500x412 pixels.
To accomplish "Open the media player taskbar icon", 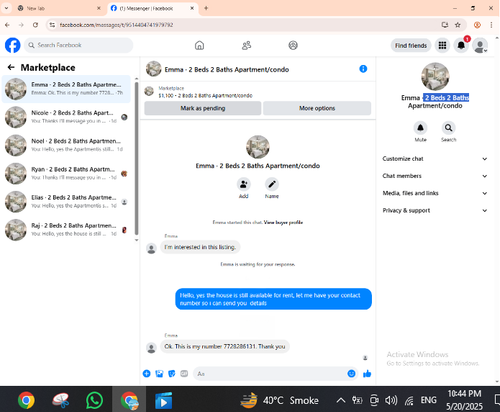I will click(x=163, y=400).
